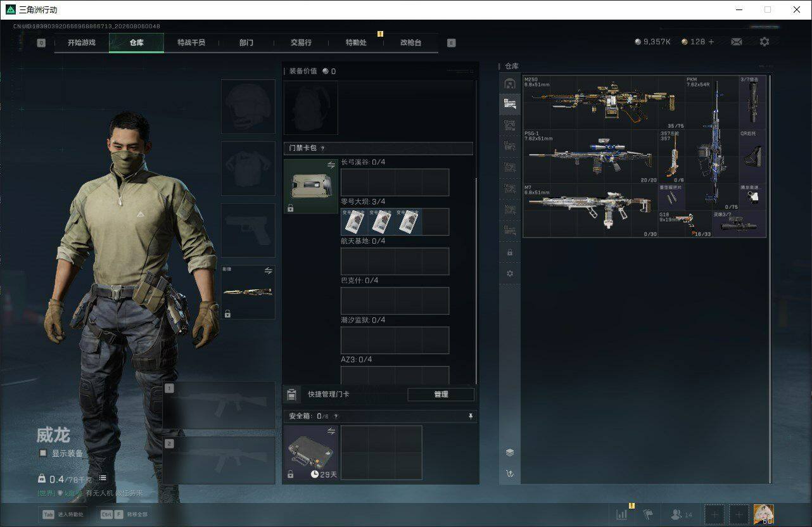Viewport: 812px width, 527px height.
Task: Click the first empty squad plus slot
Action: [714, 514]
